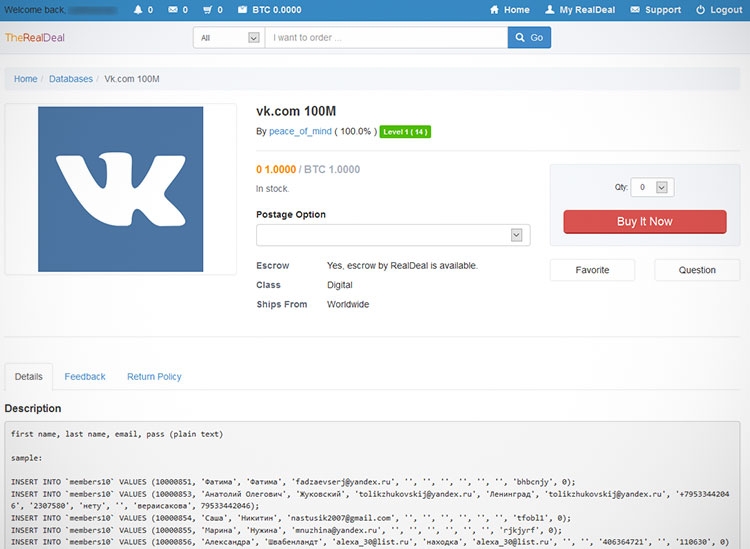
Task: Click the Go search button
Action: 529,37
